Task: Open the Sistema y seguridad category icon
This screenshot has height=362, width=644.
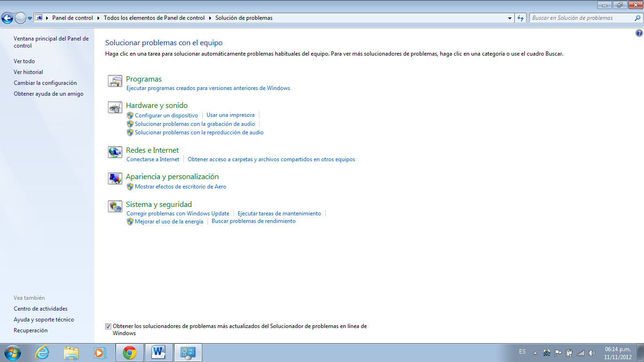Action: (115, 206)
